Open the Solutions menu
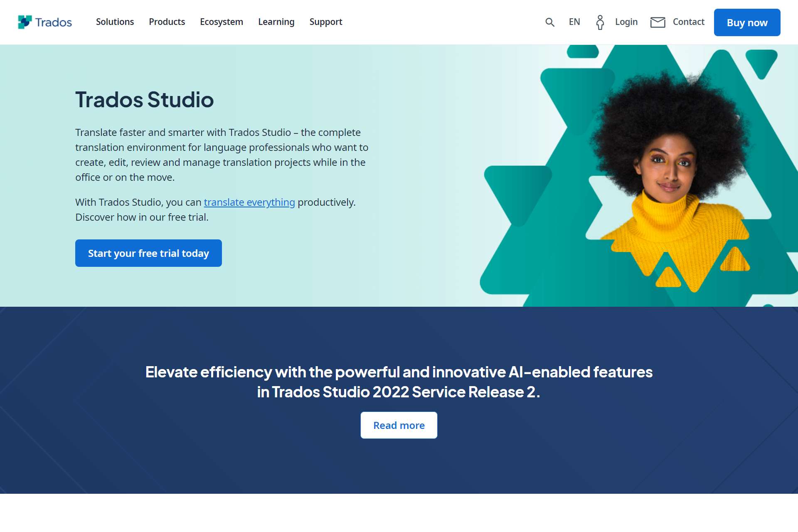This screenshot has height=532, width=798. click(115, 22)
